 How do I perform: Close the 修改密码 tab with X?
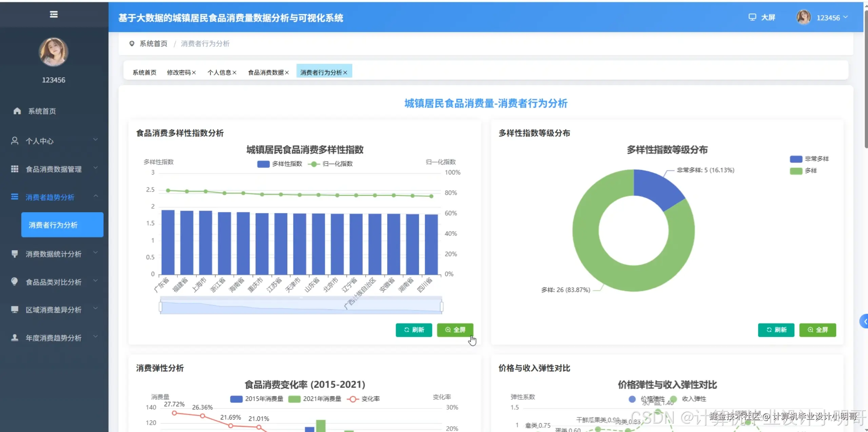point(194,73)
